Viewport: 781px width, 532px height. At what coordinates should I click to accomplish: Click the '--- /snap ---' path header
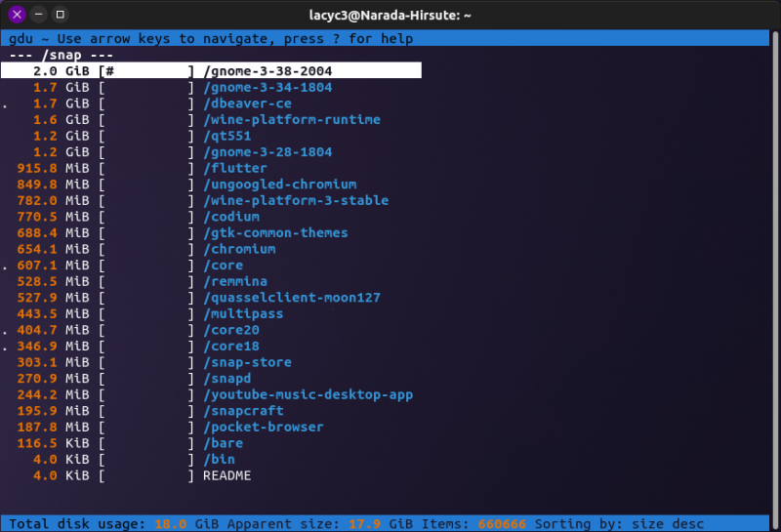[62, 55]
